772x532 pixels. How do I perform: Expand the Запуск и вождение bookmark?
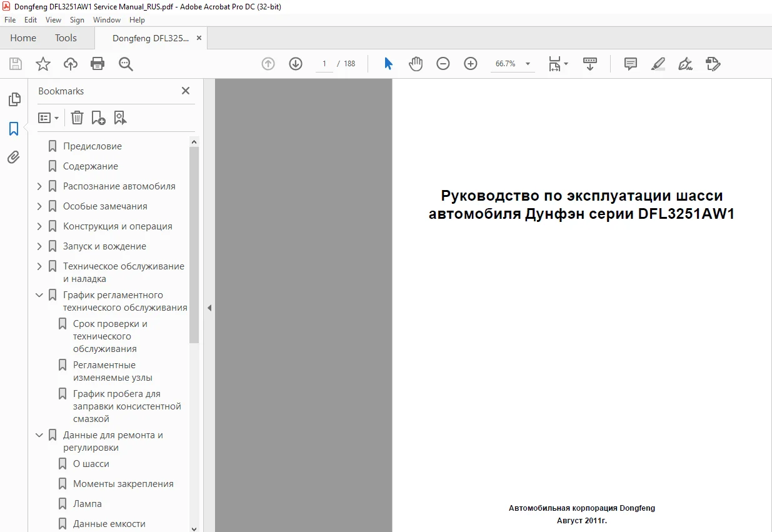tap(40, 246)
